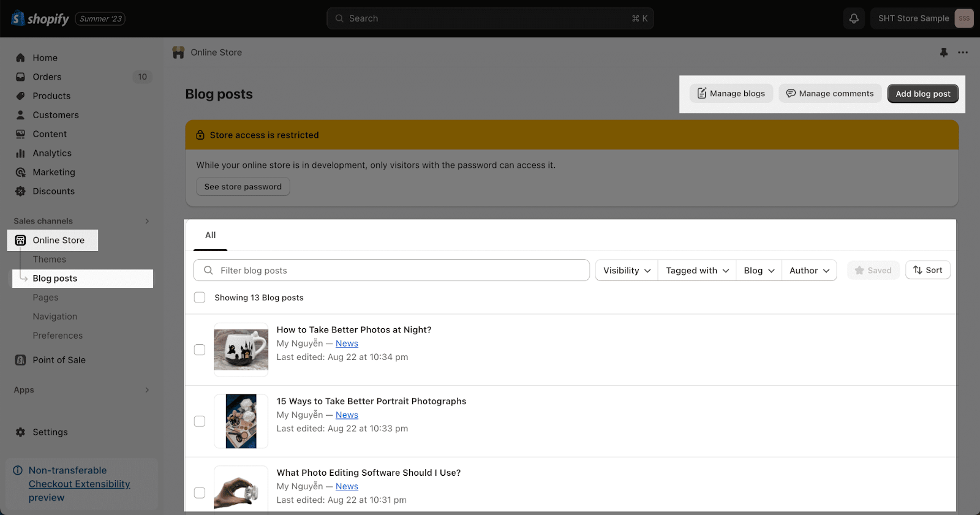Check the How to Take Better Photos post

tap(200, 350)
